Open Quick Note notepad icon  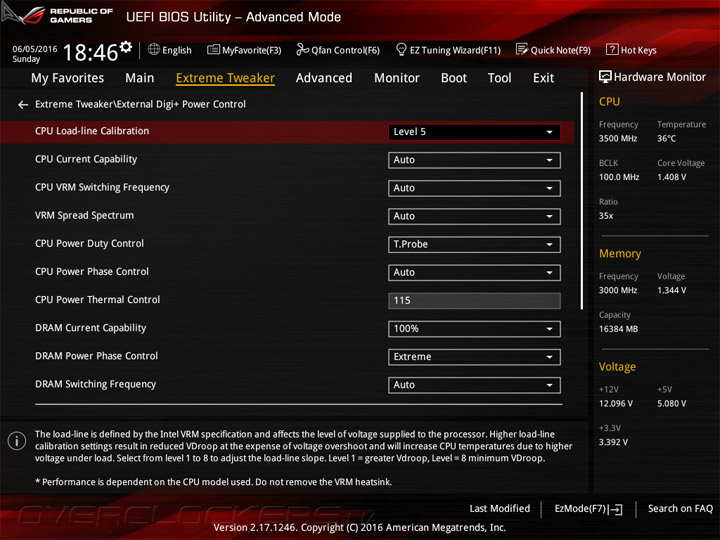coord(522,50)
